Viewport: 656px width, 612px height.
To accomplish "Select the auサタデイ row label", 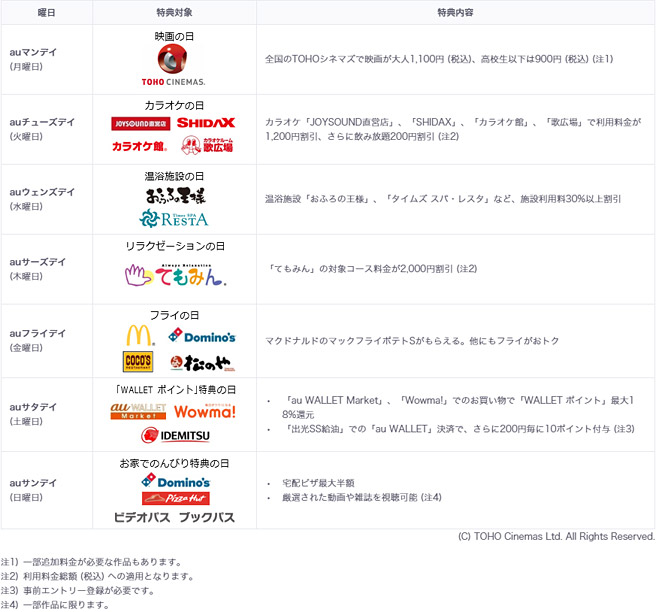I will point(33,407).
